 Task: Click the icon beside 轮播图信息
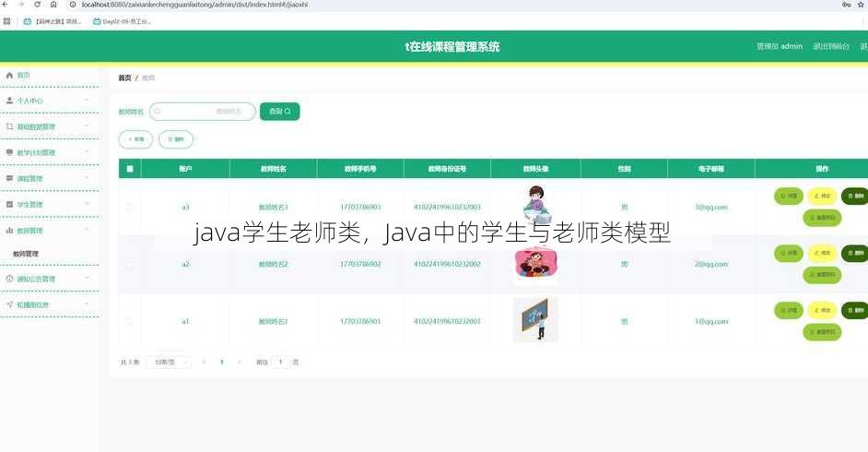(x=9, y=304)
